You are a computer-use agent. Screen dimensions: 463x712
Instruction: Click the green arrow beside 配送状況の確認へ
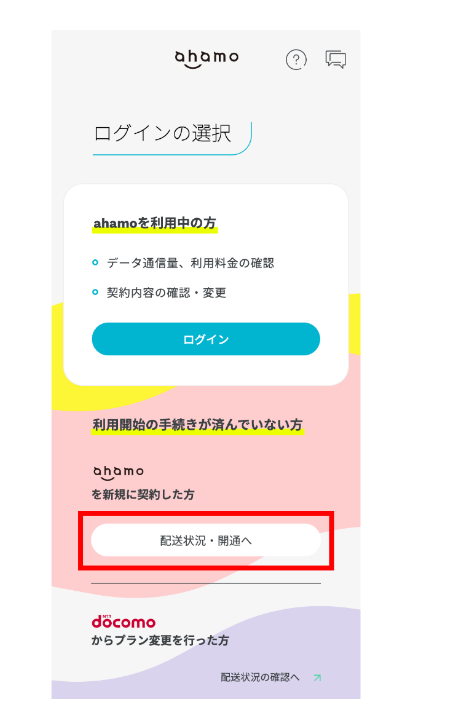317,678
